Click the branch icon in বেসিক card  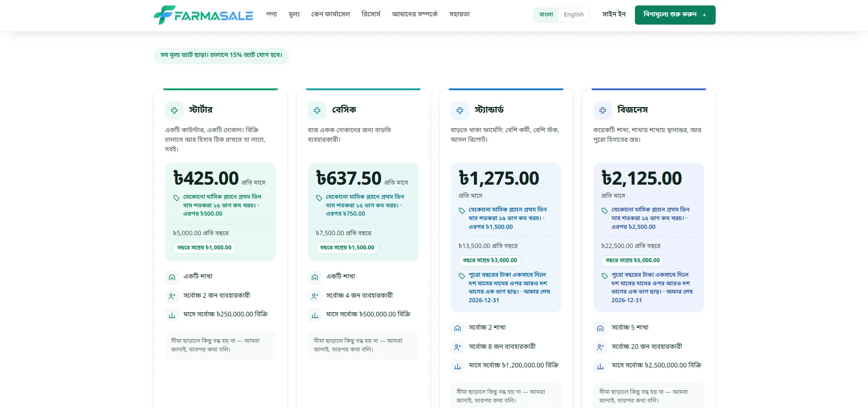click(315, 277)
